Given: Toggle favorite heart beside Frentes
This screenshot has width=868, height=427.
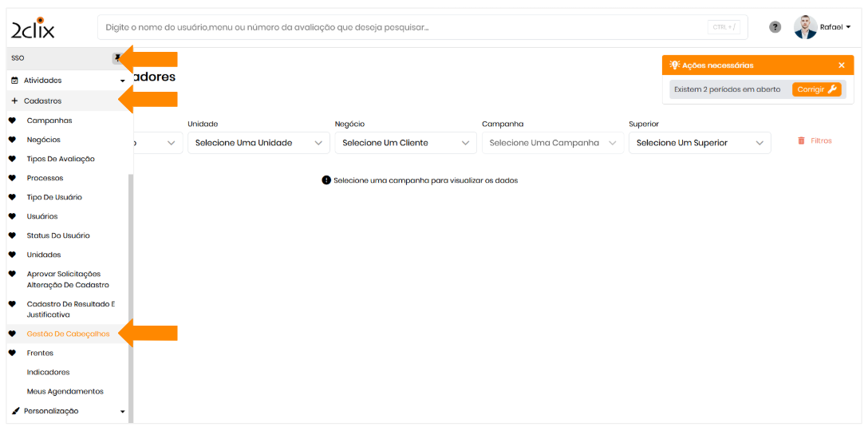Looking at the screenshot, I should pyautogui.click(x=12, y=353).
